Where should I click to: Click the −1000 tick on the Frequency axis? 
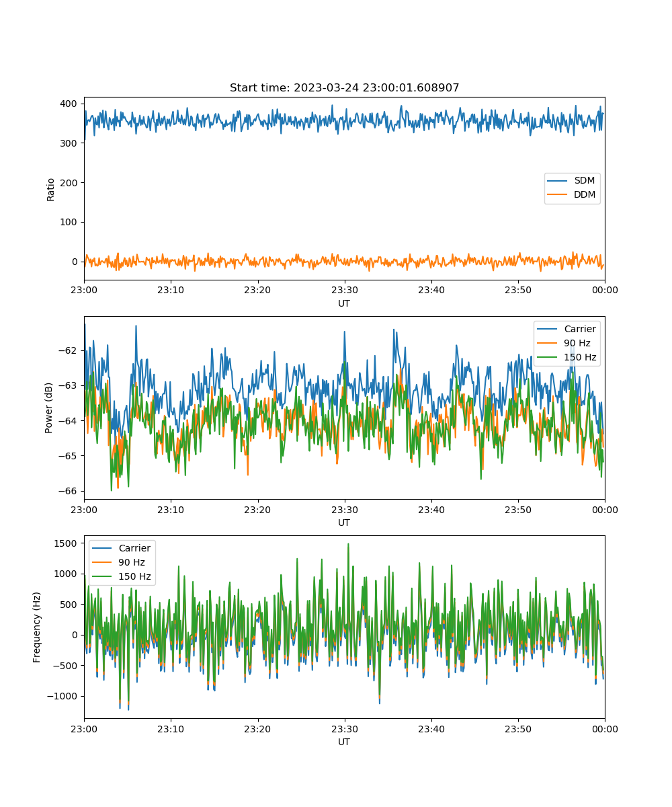tap(63, 696)
